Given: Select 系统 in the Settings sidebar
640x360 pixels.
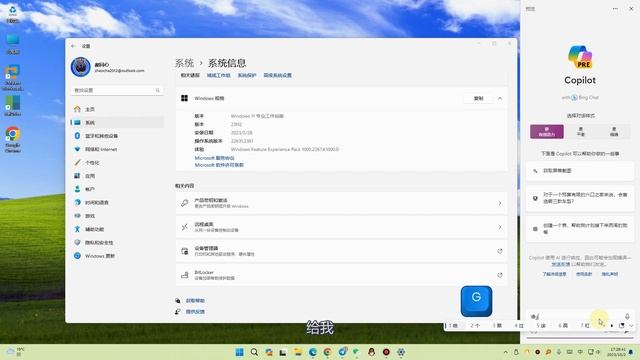Looking at the screenshot, I should (117, 122).
